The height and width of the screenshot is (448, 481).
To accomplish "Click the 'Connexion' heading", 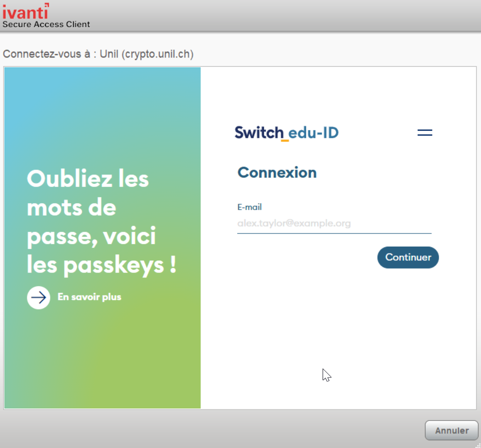I will (277, 173).
